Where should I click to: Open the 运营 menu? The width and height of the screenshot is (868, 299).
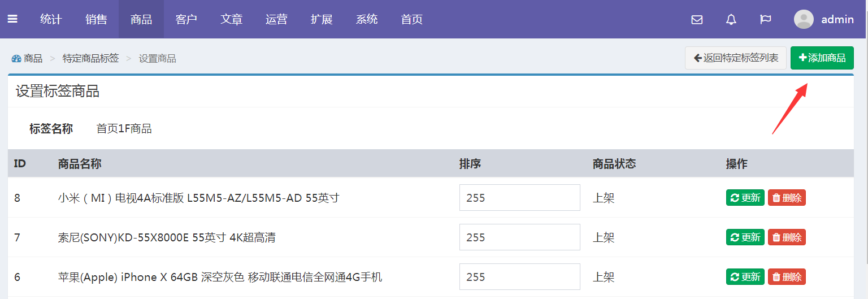tap(276, 19)
